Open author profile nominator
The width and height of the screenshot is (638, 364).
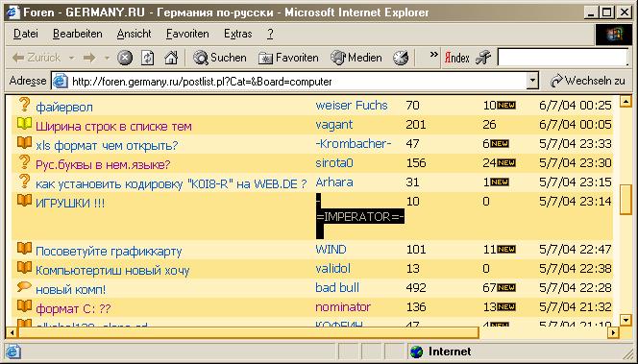pos(343,307)
